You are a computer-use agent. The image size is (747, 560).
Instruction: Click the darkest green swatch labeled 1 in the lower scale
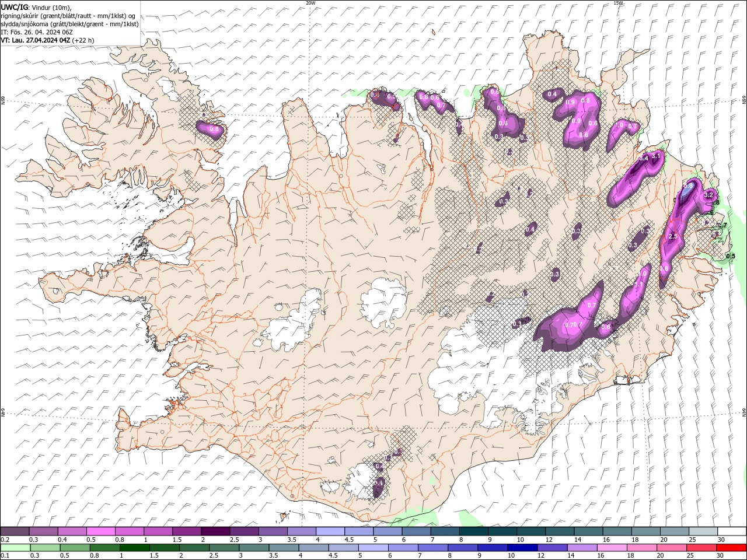click(135, 548)
